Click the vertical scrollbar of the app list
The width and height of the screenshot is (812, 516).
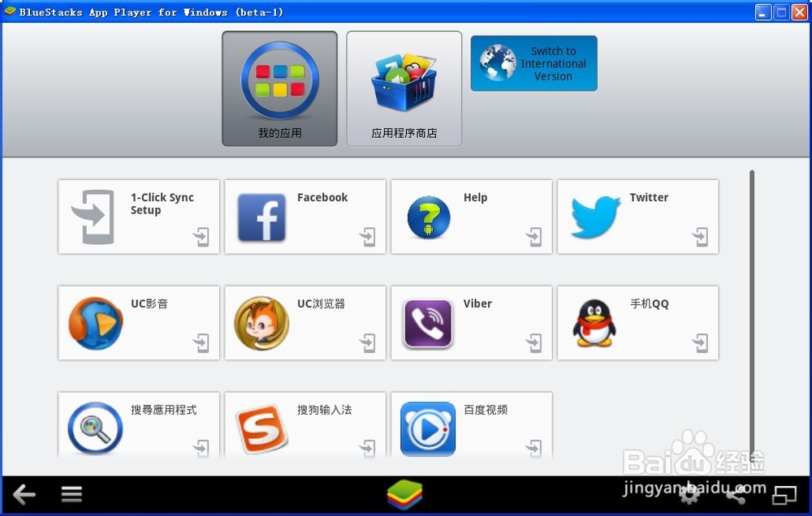[x=752, y=314]
